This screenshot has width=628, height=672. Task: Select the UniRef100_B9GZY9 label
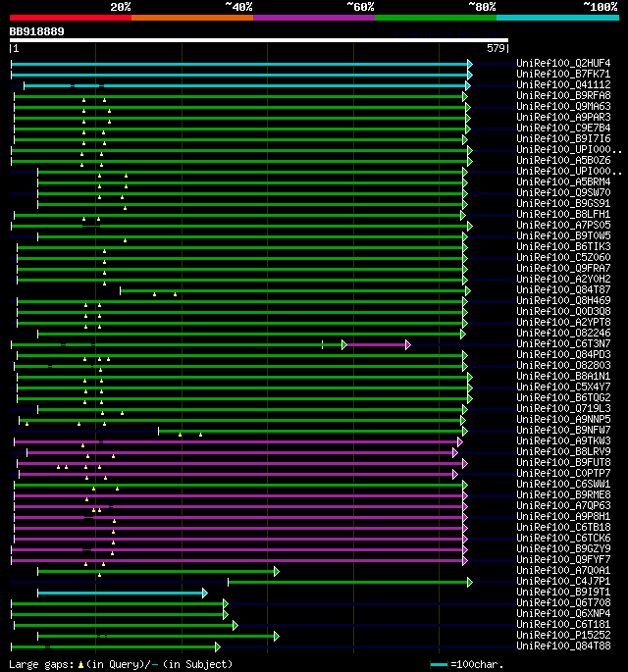pyautogui.click(x=563, y=549)
